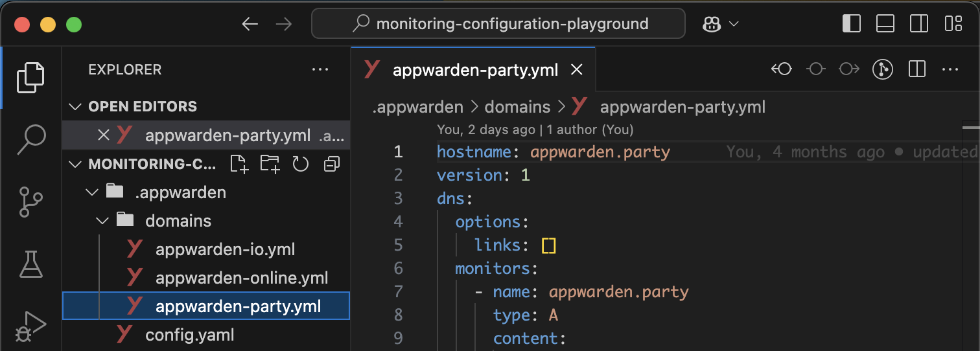Collapse the domains folder chevron
The image size is (980, 351).
(102, 221)
